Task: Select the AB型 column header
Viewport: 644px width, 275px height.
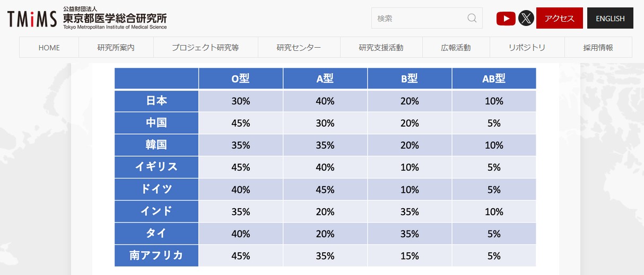Action: coord(494,78)
